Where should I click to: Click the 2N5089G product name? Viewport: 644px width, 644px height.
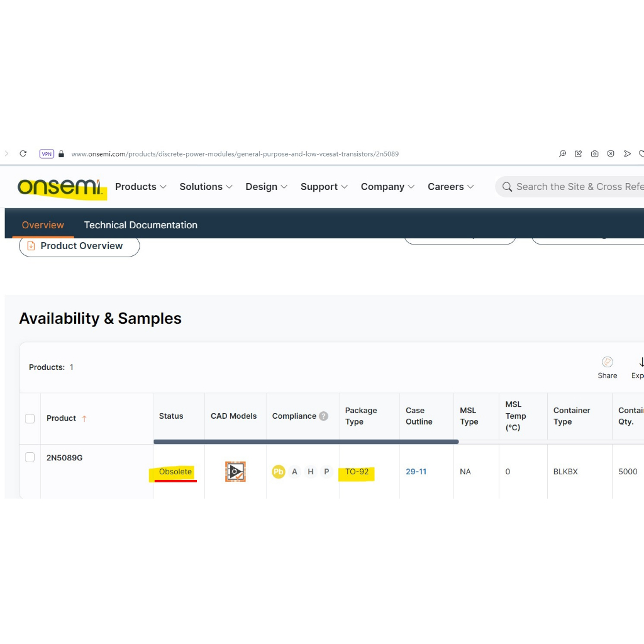(64, 458)
